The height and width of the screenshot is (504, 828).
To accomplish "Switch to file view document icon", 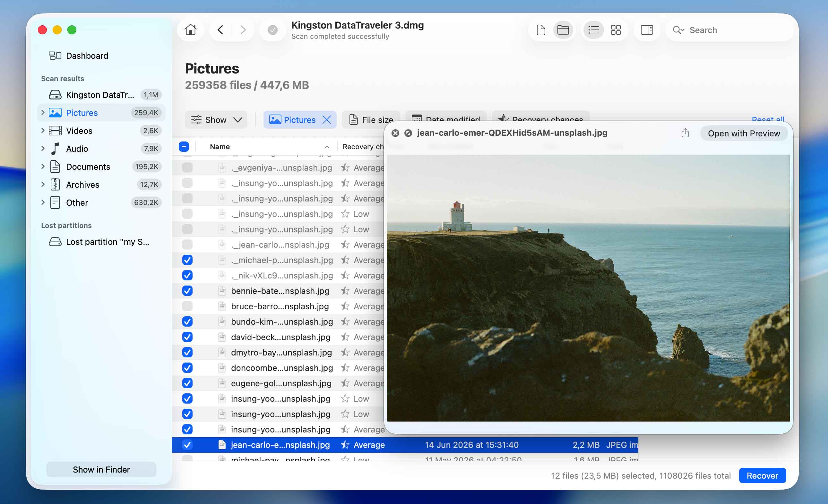I will tap(541, 30).
